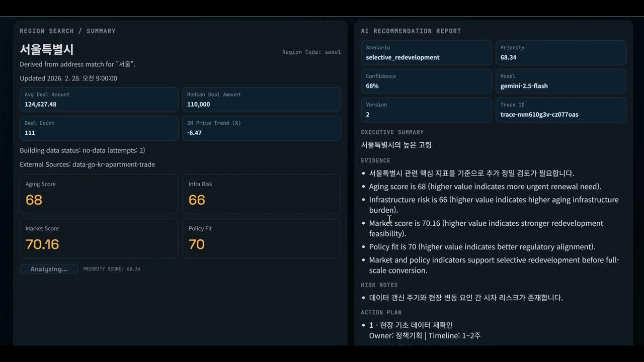Image resolution: width=644 pixels, height=362 pixels.
Task: Click the Derived from address match text
Action: click(77, 64)
